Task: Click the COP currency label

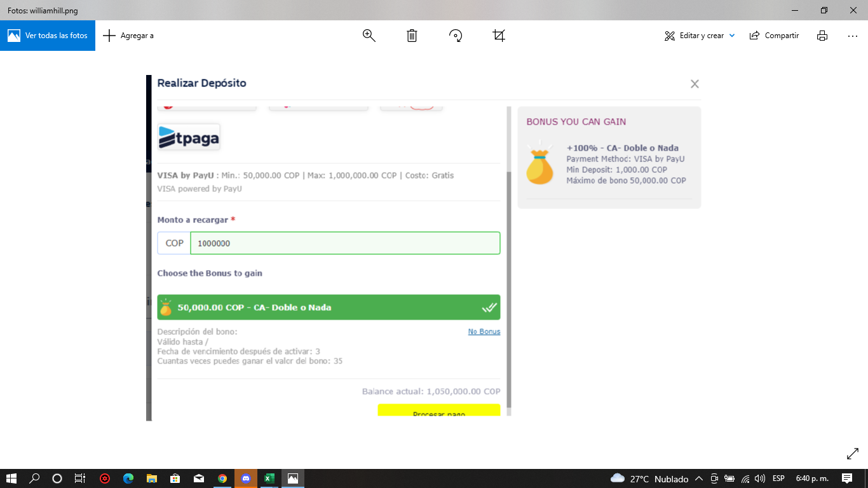Action: pos(174,243)
